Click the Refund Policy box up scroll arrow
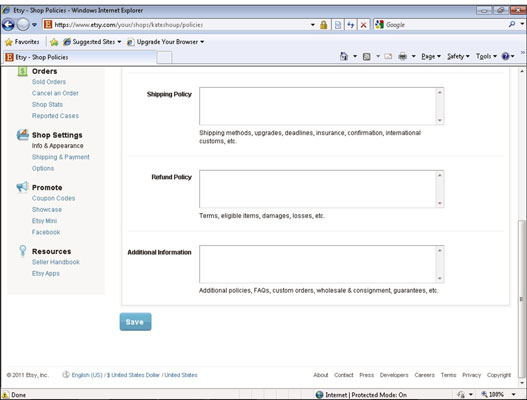The width and height of the screenshot is (527, 400). coord(440,175)
